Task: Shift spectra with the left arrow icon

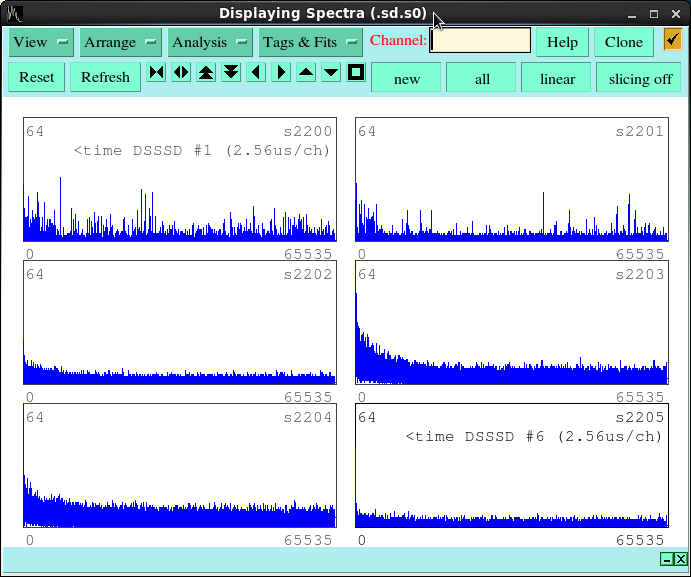Action: coord(256,72)
